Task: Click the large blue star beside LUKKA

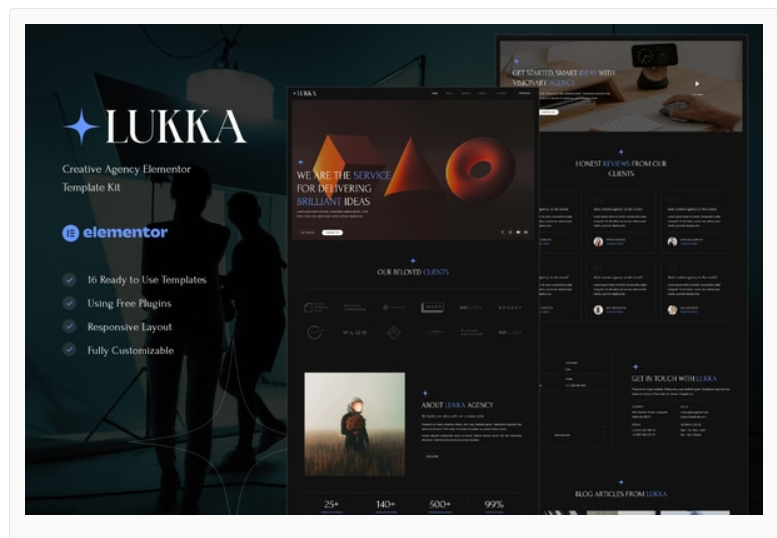Action: pyautogui.click(x=82, y=126)
